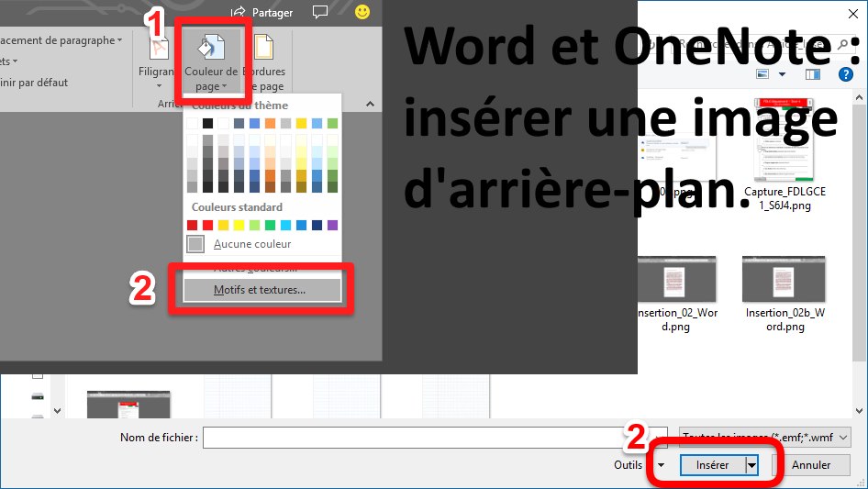This screenshot has width=868, height=489.
Task: Open the image file type combo box
Action: point(765,438)
